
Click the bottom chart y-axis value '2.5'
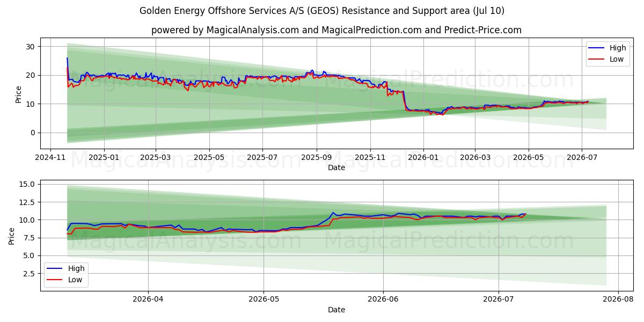(x=30, y=273)
